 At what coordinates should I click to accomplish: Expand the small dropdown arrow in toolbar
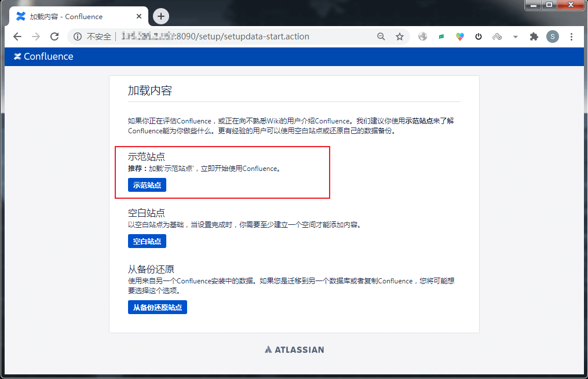[516, 37]
